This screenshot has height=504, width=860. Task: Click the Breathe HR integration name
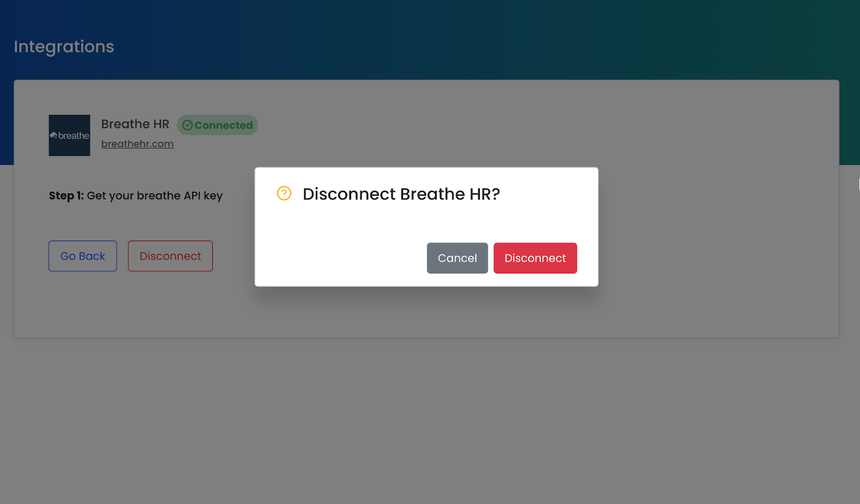point(135,124)
